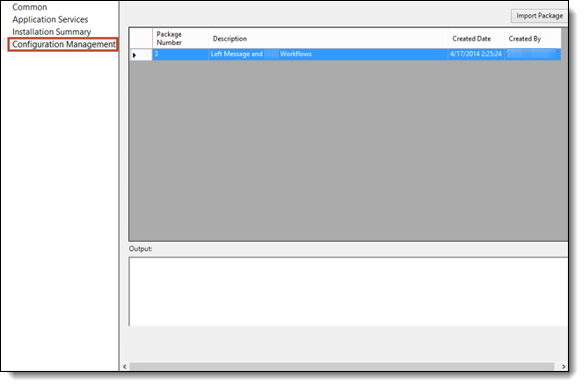Click the horizontal scrollbar left arrow
The height and width of the screenshot is (387, 584).
(x=125, y=367)
